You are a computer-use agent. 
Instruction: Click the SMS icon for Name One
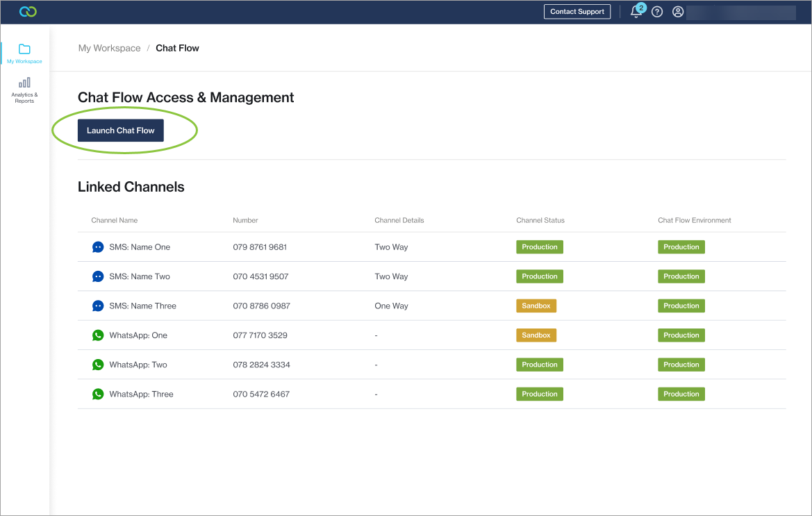point(98,247)
